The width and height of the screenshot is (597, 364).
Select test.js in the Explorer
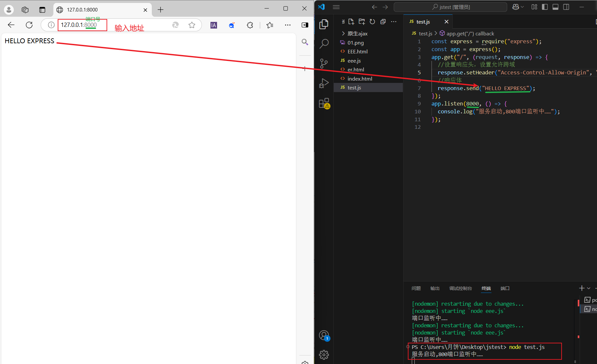368,87
